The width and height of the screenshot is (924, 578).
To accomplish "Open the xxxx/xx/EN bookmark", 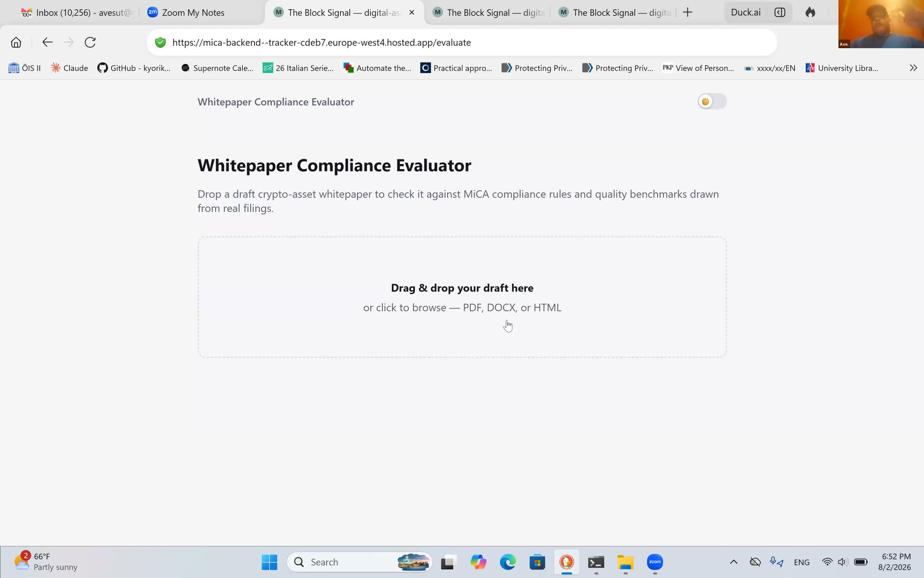I will pos(770,68).
